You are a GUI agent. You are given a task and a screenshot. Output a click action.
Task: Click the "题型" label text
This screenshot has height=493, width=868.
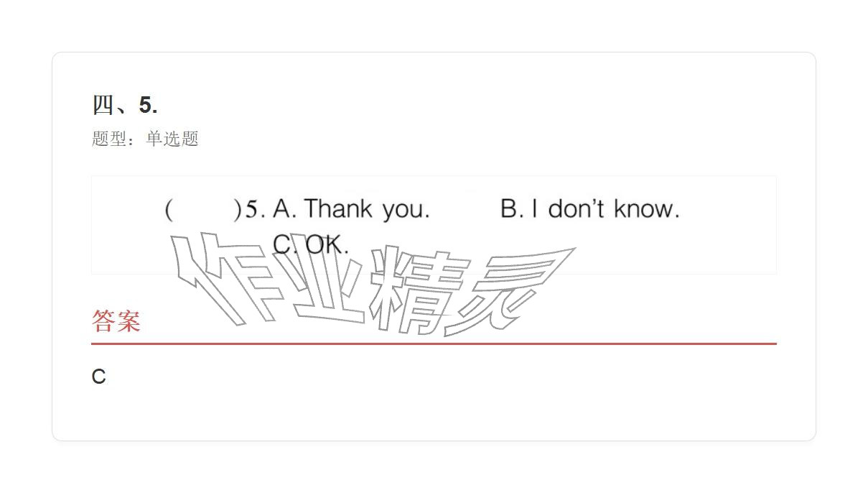109,139
